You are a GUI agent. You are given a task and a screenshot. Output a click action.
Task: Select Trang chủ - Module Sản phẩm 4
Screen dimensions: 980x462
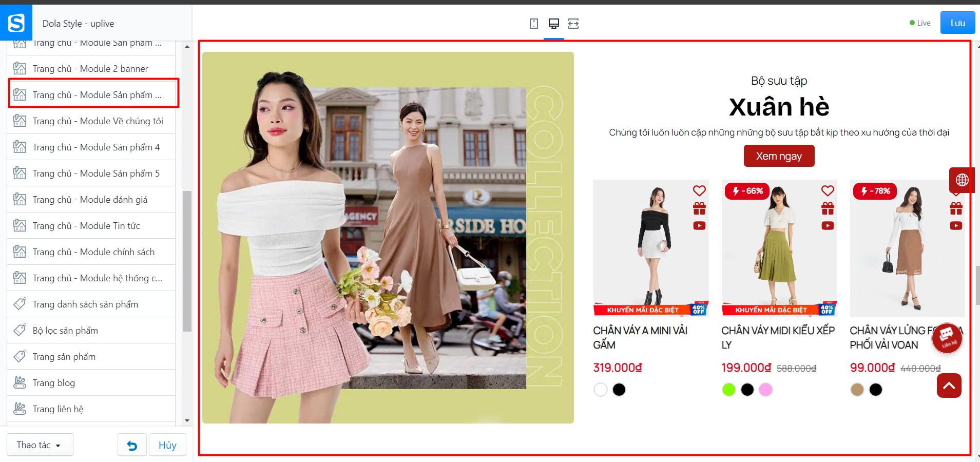(x=91, y=147)
